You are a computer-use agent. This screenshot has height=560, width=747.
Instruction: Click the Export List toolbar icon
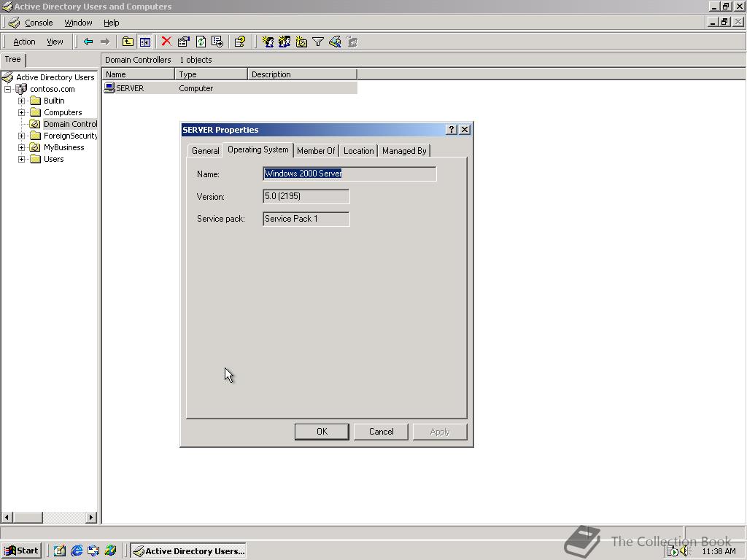click(217, 42)
